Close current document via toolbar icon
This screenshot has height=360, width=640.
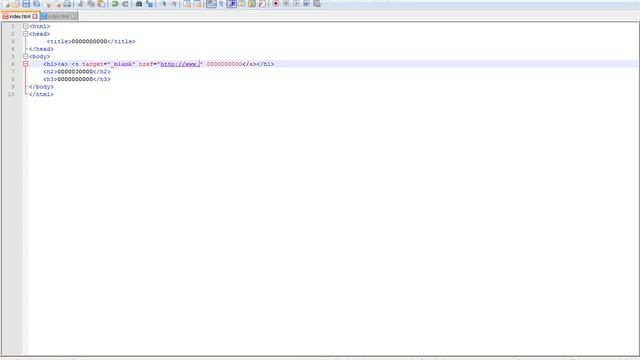pyautogui.click(x=48, y=4)
